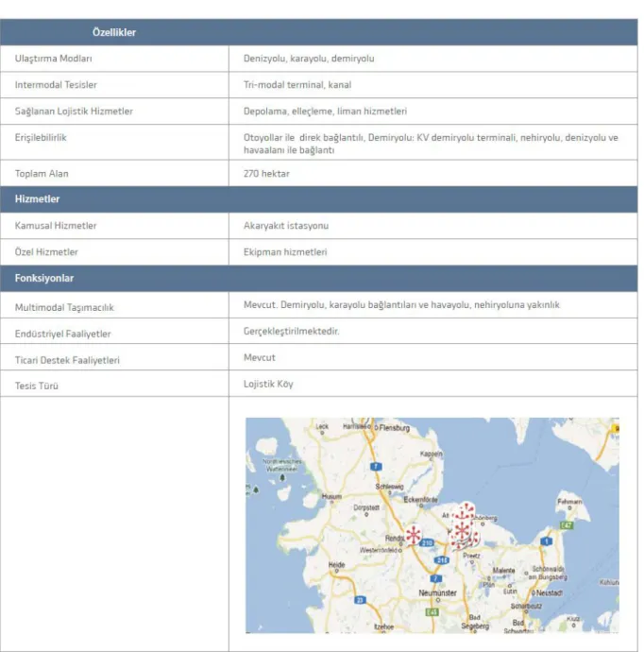Click the Hizmetler section header
Image resolution: width=644 pixels, height=652 pixels.
point(318,199)
